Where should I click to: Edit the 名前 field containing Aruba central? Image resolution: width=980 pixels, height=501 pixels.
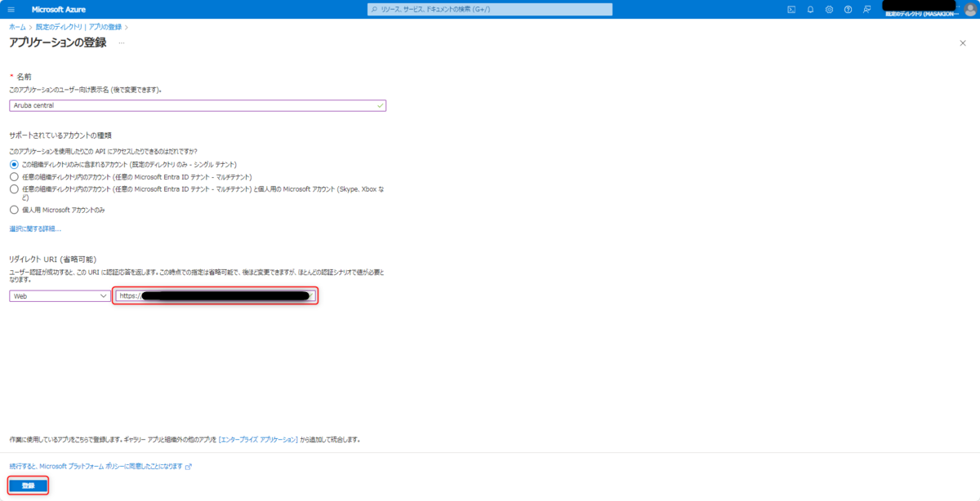pyautogui.click(x=198, y=105)
